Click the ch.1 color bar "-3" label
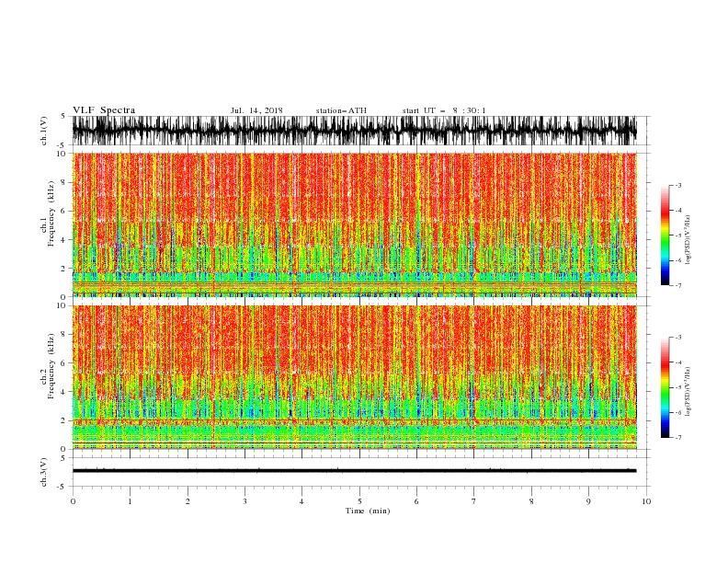This screenshot has height=563, width=728. click(678, 185)
